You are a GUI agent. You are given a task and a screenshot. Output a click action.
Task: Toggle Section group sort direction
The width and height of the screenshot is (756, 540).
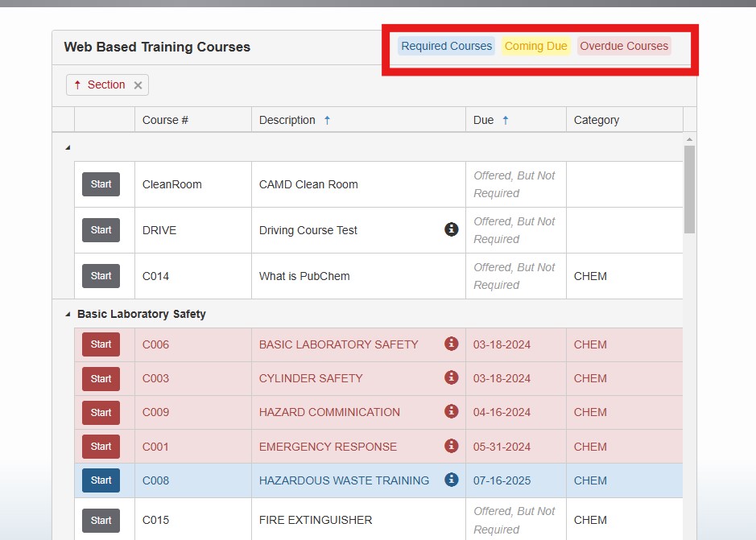pyautogui.click(x=99, y=85)
